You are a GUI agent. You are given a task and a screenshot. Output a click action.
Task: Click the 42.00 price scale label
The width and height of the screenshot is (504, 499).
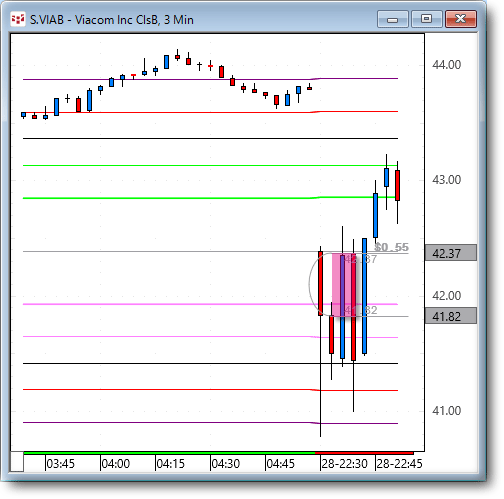pyautogui.click(x=447, y=295)
